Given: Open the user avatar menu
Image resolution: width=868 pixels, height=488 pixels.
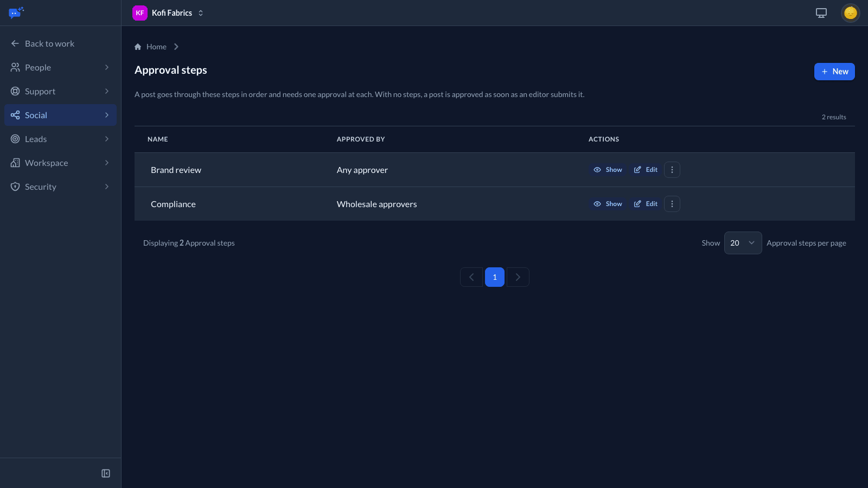Looking at the screenshot, I should pyautogui.click(x=850, y=13).
